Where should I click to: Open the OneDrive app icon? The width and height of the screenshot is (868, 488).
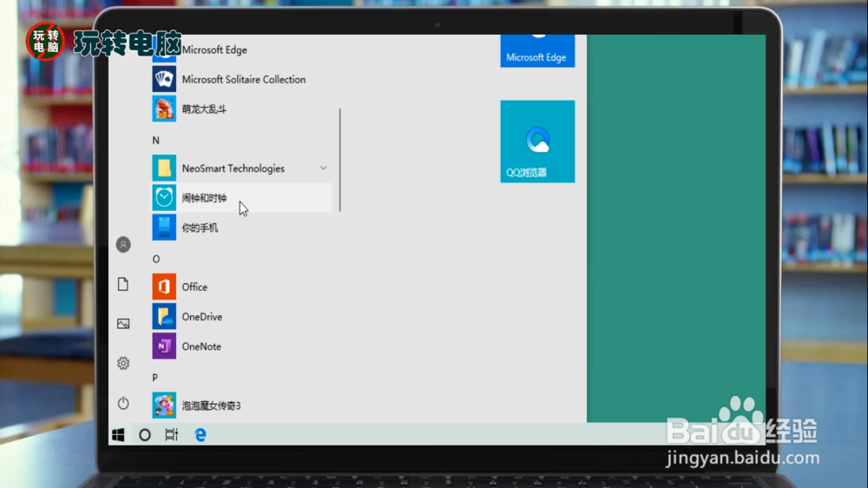tap(164, 316)
